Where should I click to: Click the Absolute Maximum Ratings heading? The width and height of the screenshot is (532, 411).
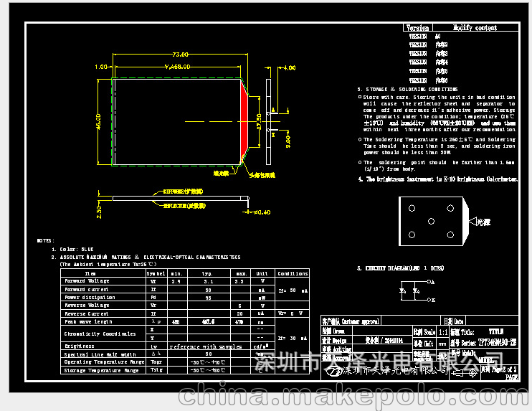pos(151,258)
